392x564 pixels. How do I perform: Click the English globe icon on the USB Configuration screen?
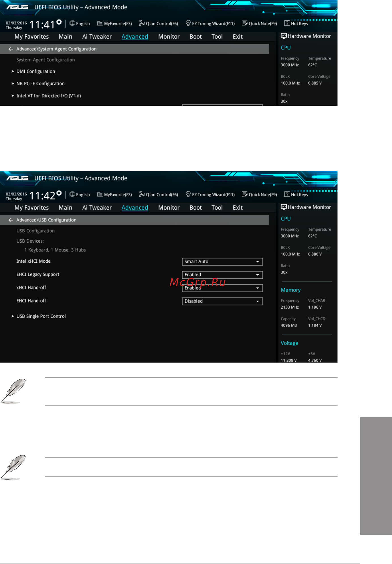(x=72, y=194)
